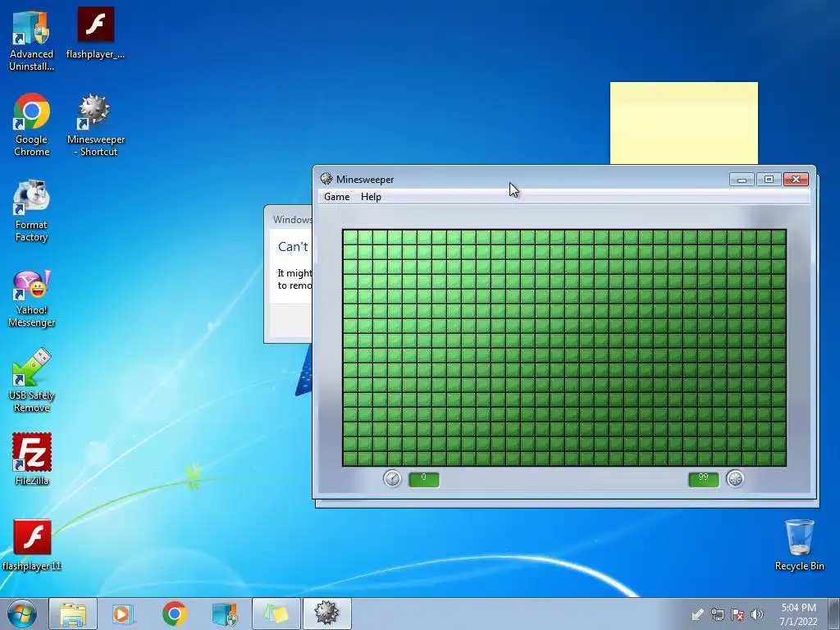Open Action Center flag tray icon
This screenshot has width=840, height=630.
point(737,614)
